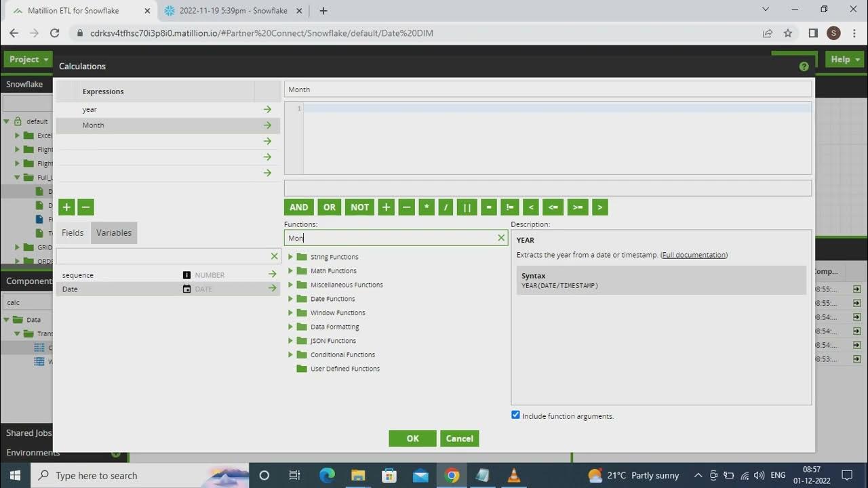The height and width of the screenshot is (488, 868).
Task: Bookmark this page with the star icon
Action: 788,33
